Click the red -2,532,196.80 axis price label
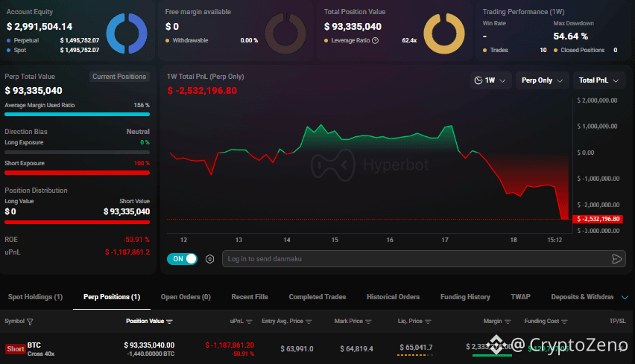Image resolution: width=635 pixels, height=364 pixels. [598, 219]
